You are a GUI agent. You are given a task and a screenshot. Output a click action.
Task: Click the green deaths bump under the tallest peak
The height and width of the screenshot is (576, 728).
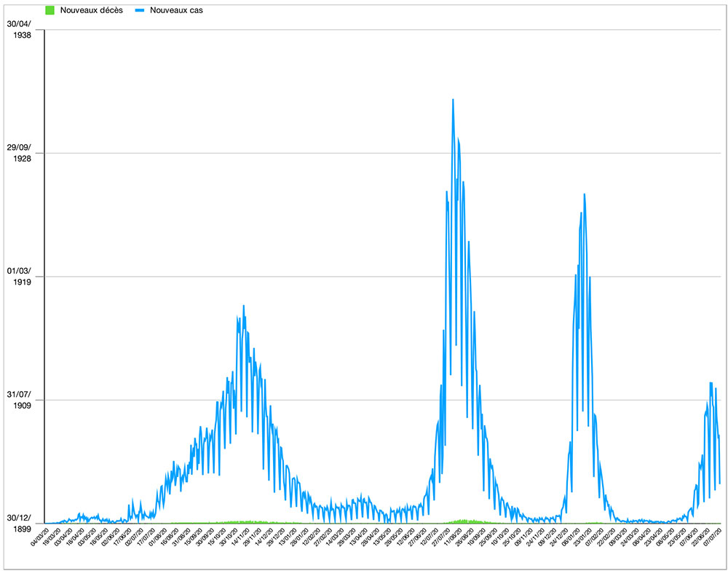coord(462,521)
